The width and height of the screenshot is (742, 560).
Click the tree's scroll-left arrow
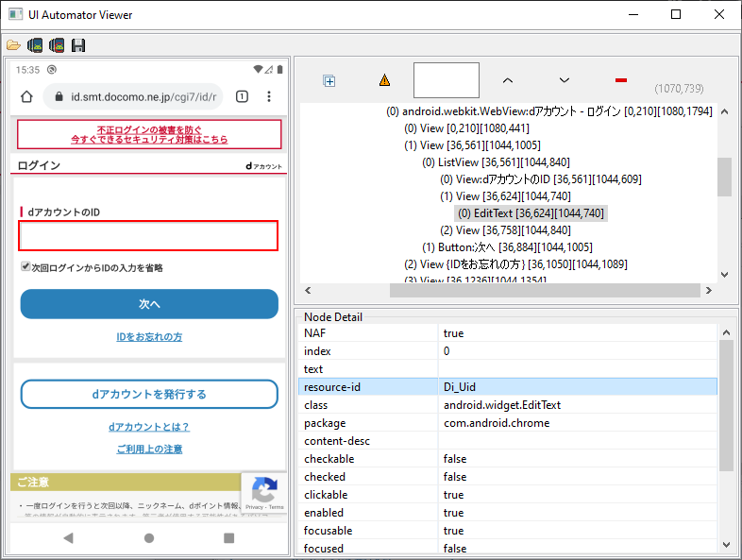(x=308, y=290)
